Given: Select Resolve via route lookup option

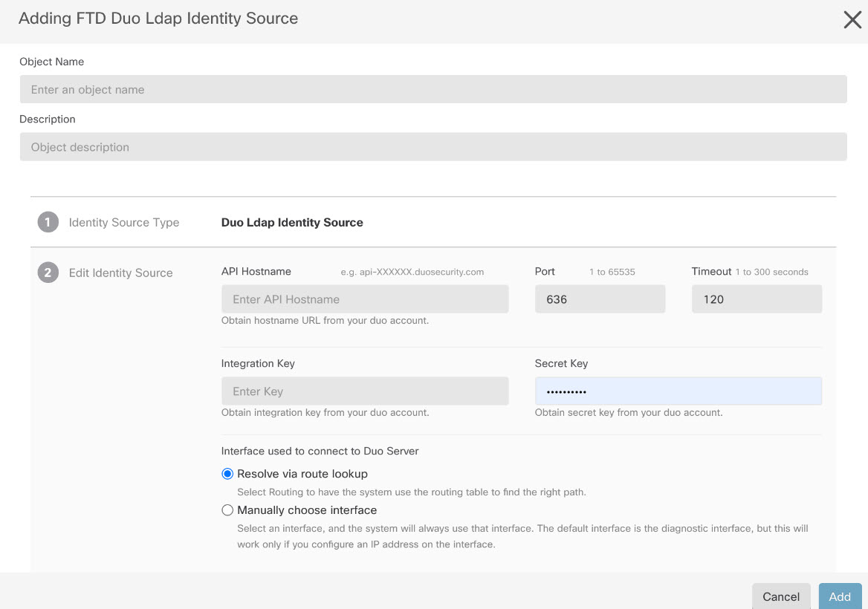Looking at the screenshot, I should [228, 474].
